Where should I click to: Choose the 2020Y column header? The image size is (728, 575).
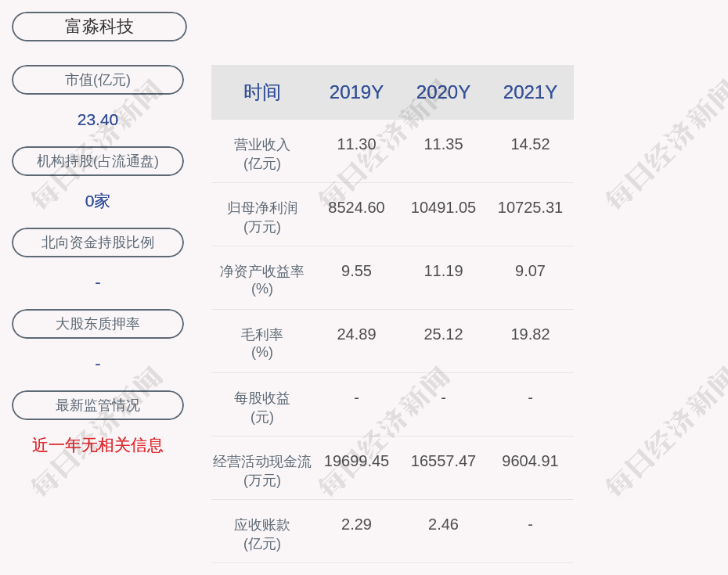click(x=443, y=92)
